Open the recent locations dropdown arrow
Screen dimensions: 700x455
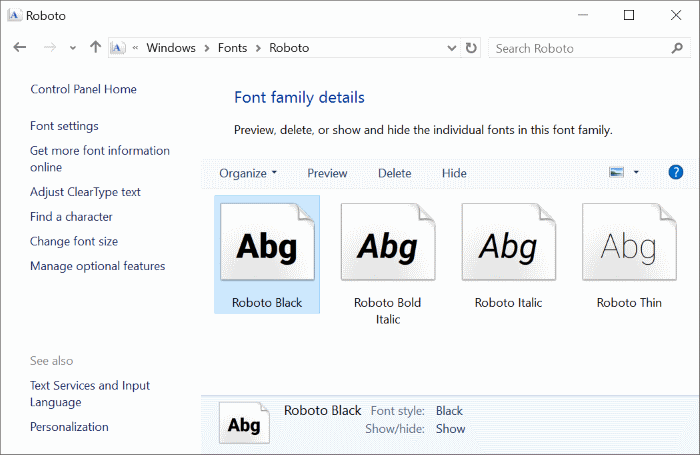point(73,48)
